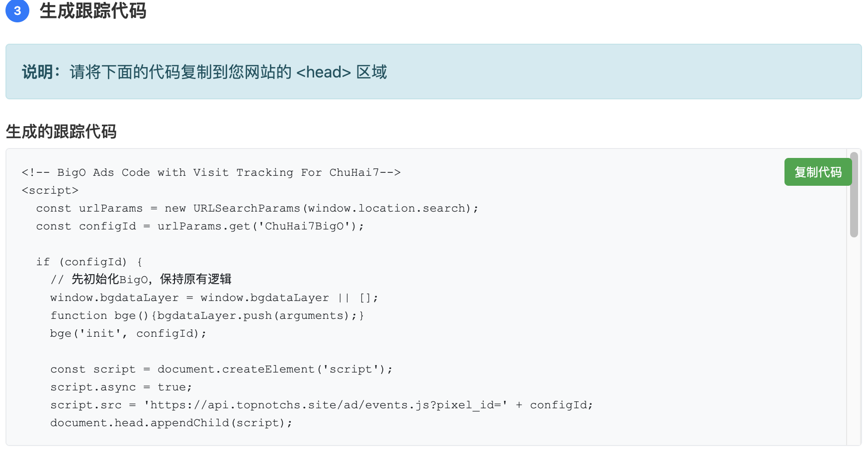The height and width of the screenshot is (450, 868).
Task: Click the const urlParams code line
Action: coord(257,208)
